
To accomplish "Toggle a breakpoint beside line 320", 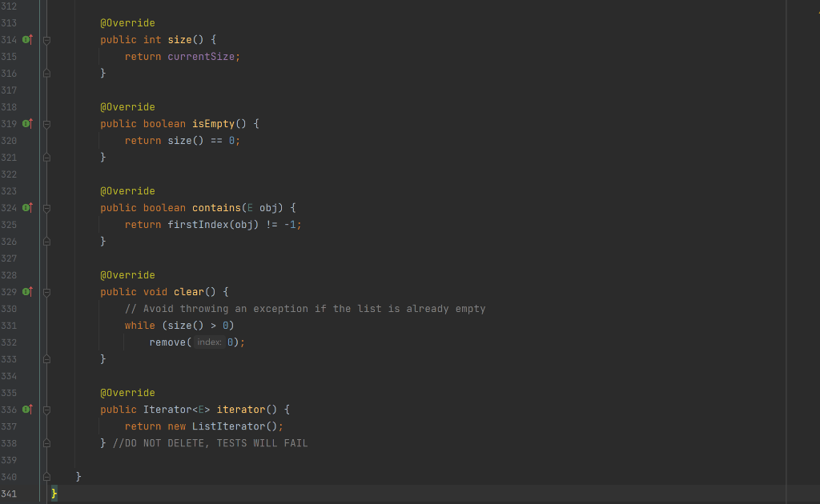I will click(x=36, y=140).
